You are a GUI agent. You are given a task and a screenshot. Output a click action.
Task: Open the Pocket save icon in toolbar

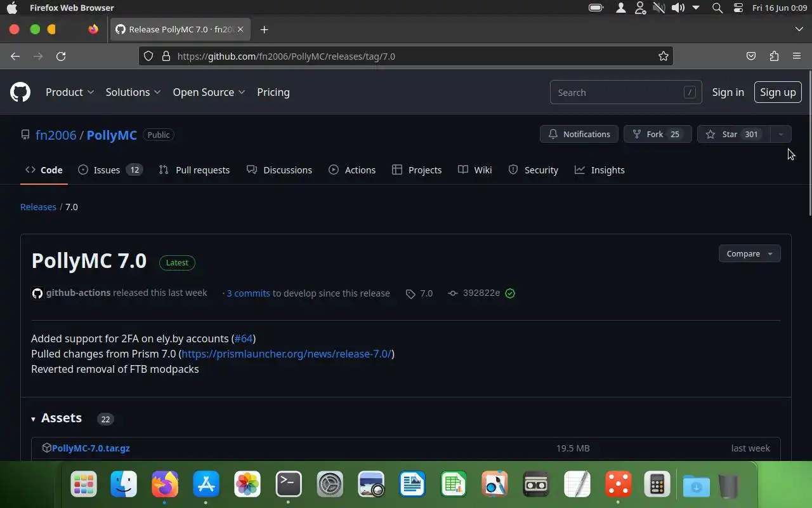(x=751, y=56)
